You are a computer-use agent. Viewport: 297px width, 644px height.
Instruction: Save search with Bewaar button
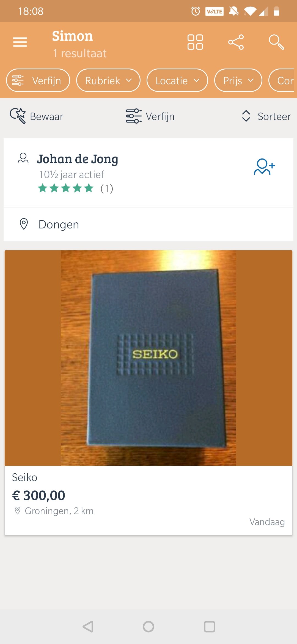37,116
